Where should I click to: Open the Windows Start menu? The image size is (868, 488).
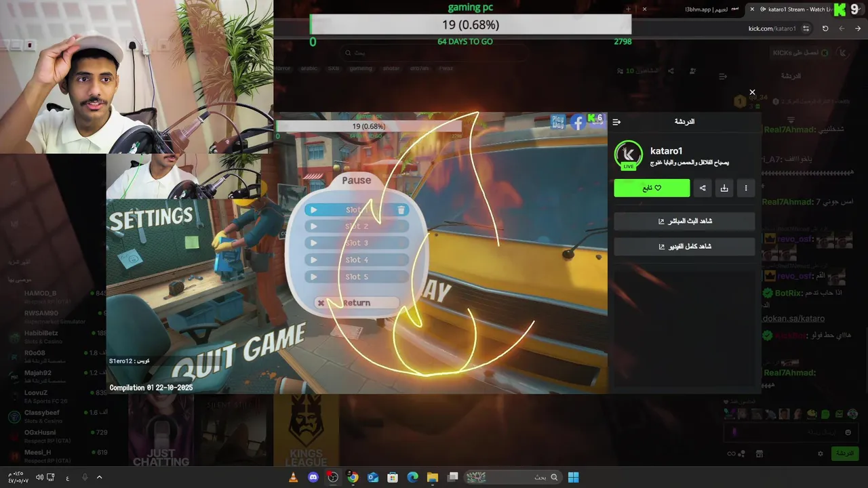[x=573, y=477]
